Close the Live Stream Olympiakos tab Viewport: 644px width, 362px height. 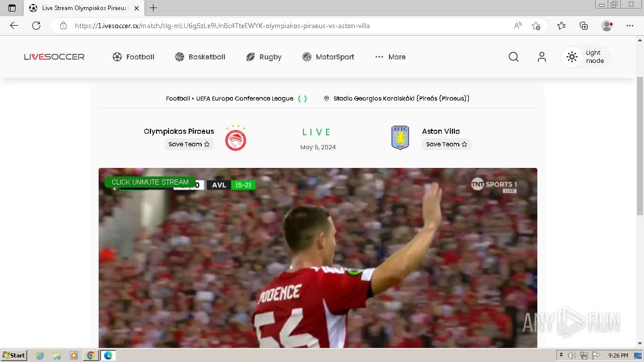coord(136,8)
